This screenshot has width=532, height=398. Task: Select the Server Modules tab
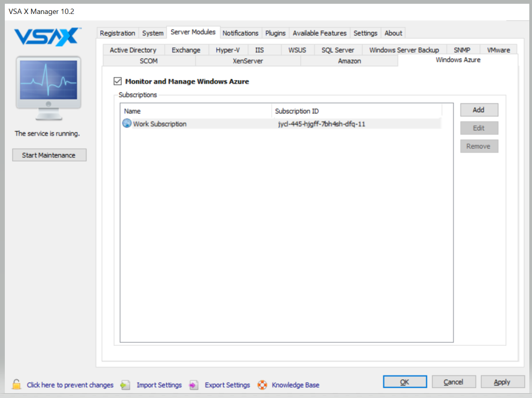(x=193, y=32)
